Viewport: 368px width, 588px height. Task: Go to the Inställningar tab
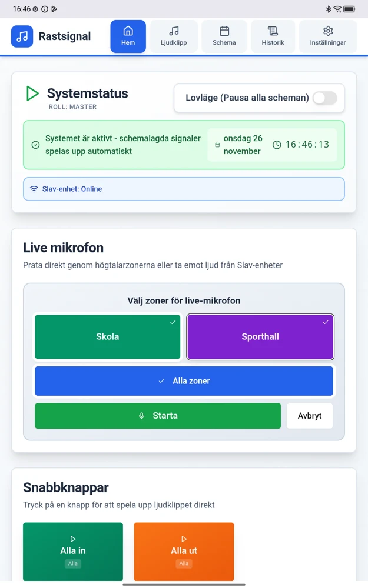[x=328, y=36]
